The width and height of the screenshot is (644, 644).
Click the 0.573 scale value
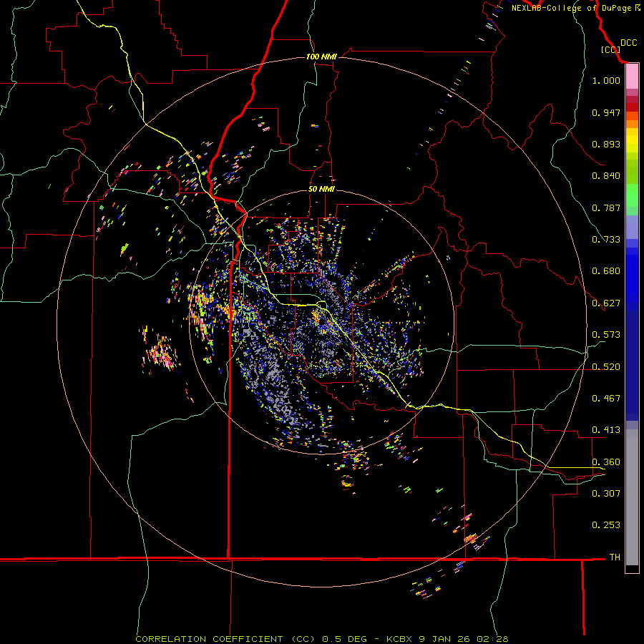606,335
